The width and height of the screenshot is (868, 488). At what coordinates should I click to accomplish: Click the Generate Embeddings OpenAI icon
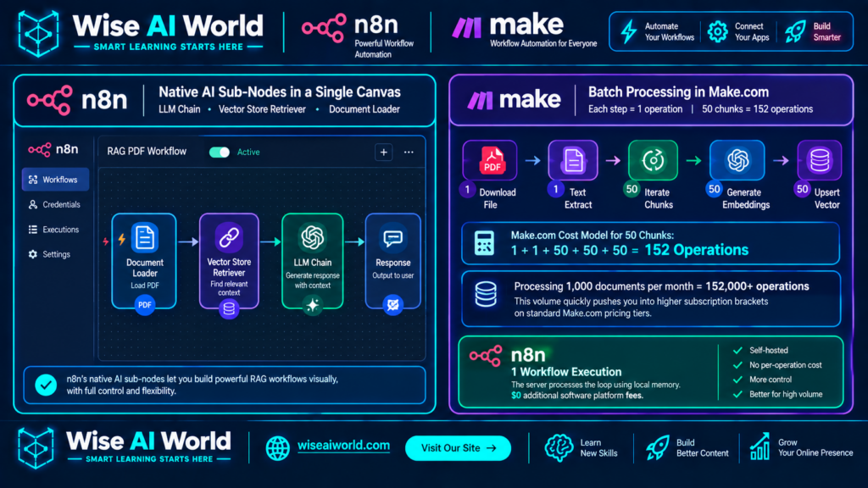(737, 160)
